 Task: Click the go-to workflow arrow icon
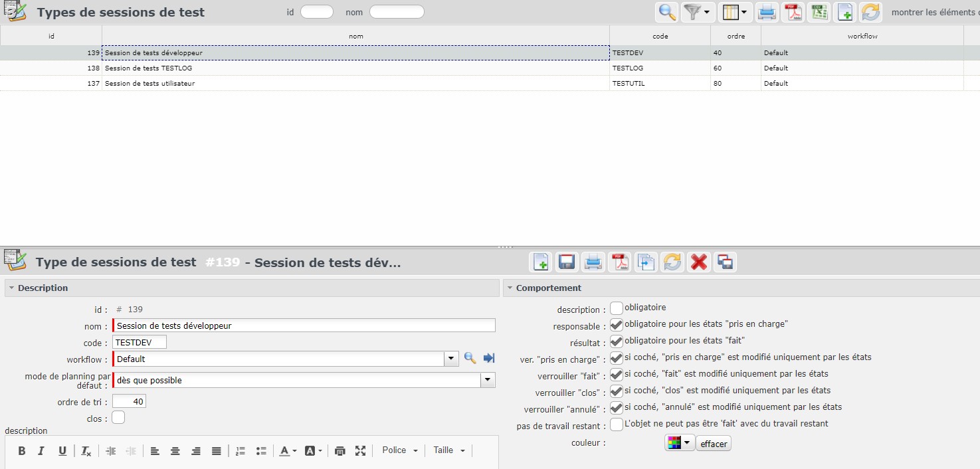pyautogui.click(x=489, y=359)
